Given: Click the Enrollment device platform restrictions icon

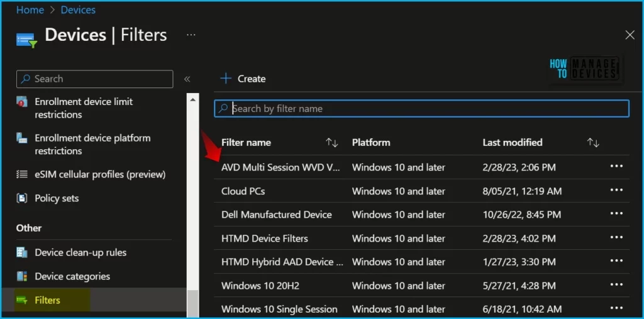Looking at the screenshot, I should tap(22, 138).
